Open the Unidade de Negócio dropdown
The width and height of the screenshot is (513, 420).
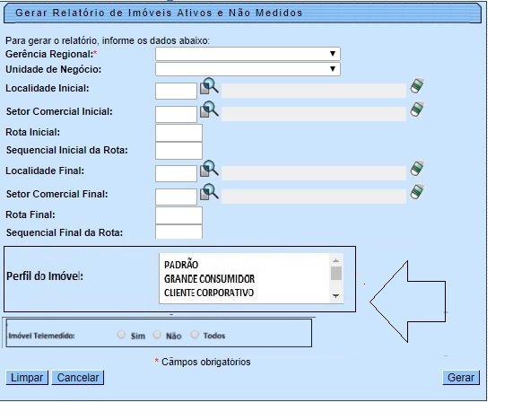(x=248, y=69)
